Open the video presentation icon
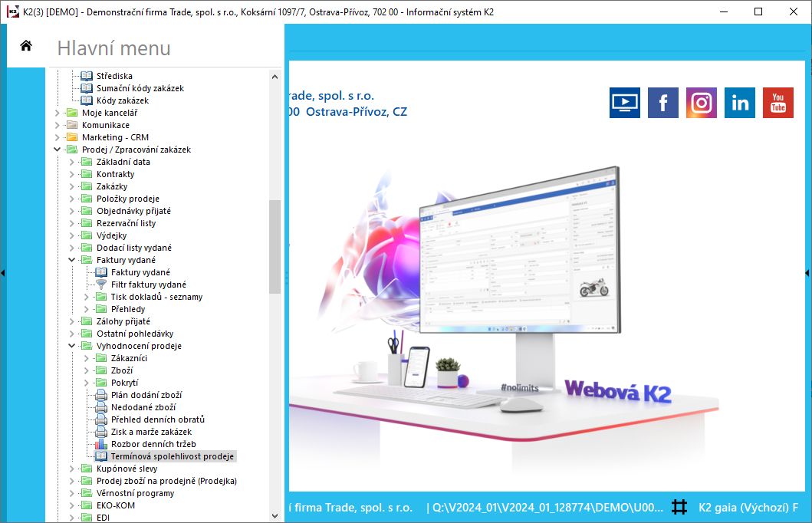Image resolution: width=812 pixels, height=523 pixels. [625, 103]
